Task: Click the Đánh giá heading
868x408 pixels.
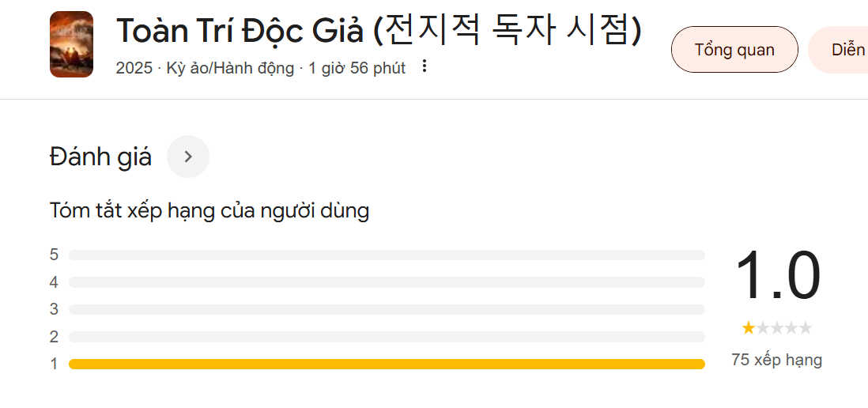Action: point(100,157)
